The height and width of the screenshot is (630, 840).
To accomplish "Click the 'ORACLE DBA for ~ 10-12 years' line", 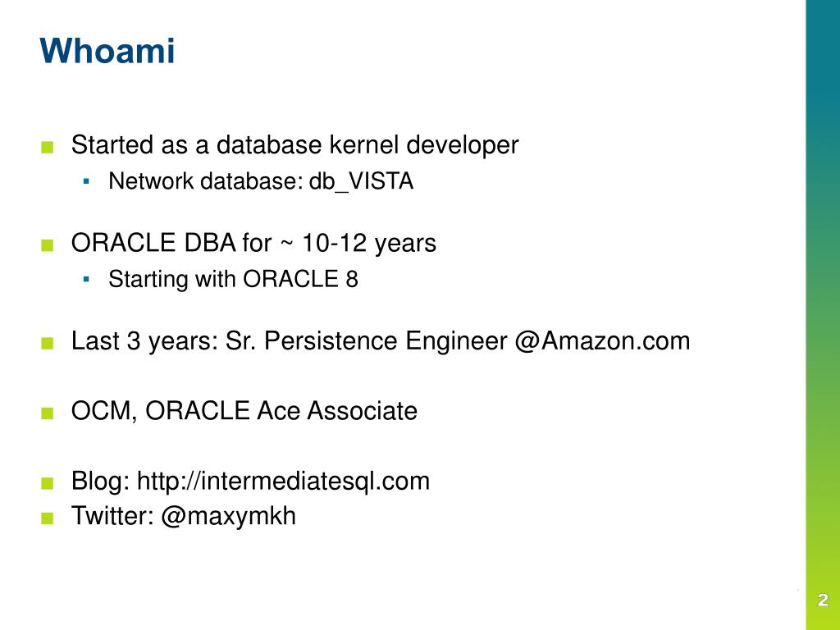I will click(253, 243).
